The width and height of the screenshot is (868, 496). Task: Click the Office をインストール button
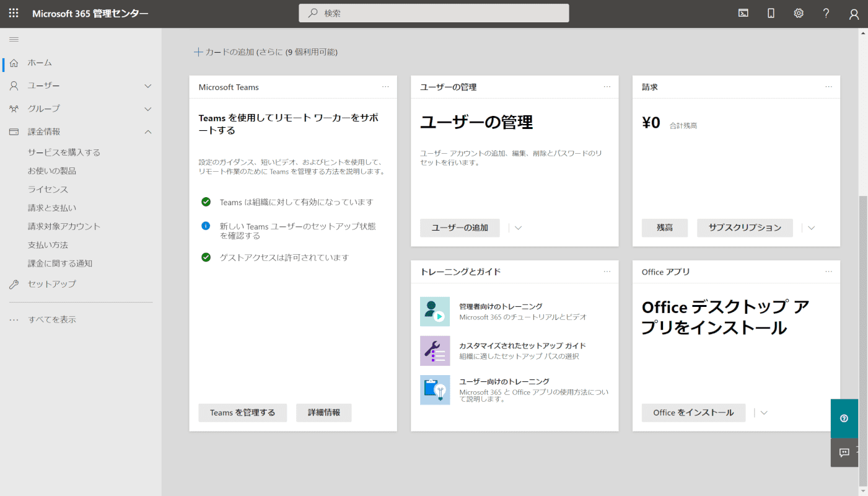[x=693, y=413]
